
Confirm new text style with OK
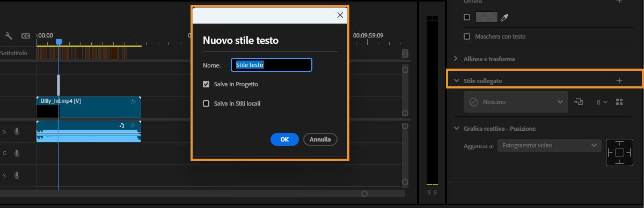pyautogui.click(x=285, y=139)
